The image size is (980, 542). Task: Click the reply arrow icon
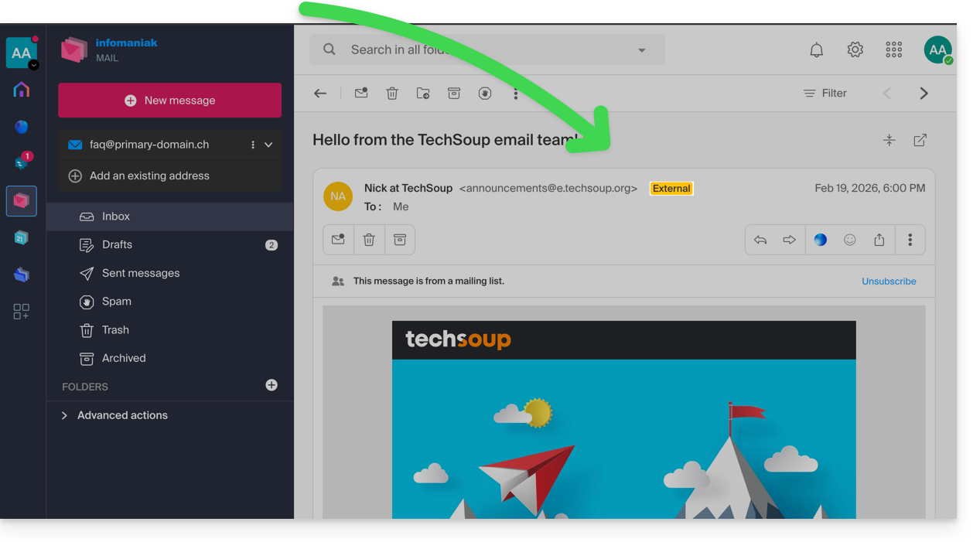tap(760, 240)
